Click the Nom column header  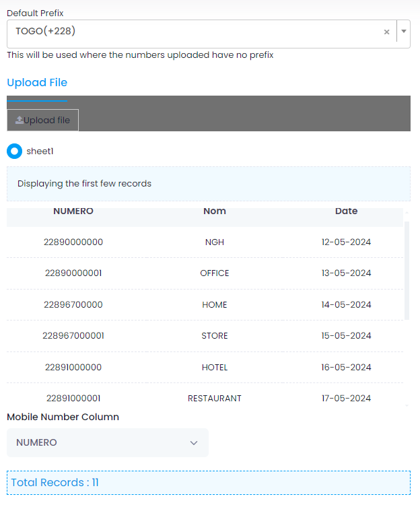[x=214, y=211]
